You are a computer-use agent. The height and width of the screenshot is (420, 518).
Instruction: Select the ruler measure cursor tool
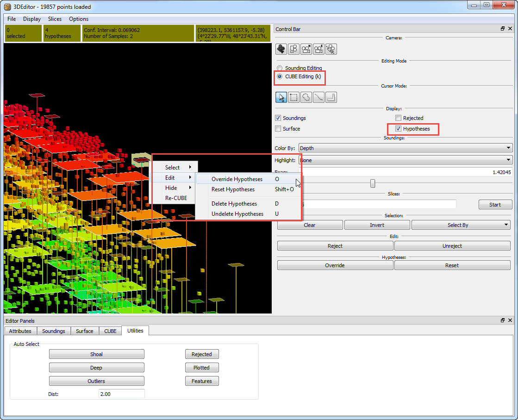331,97
